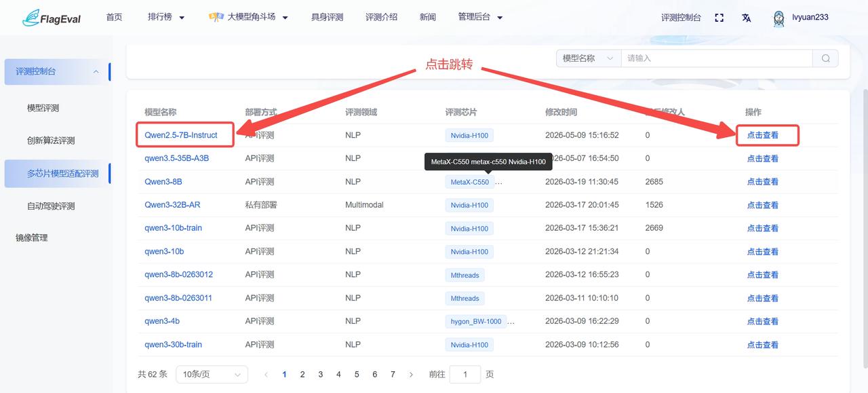Image resolution: width=868 pixels, height=393 pixels.
Task: Toggle fullscreen mode icon
Action: (x=719, y=18)
